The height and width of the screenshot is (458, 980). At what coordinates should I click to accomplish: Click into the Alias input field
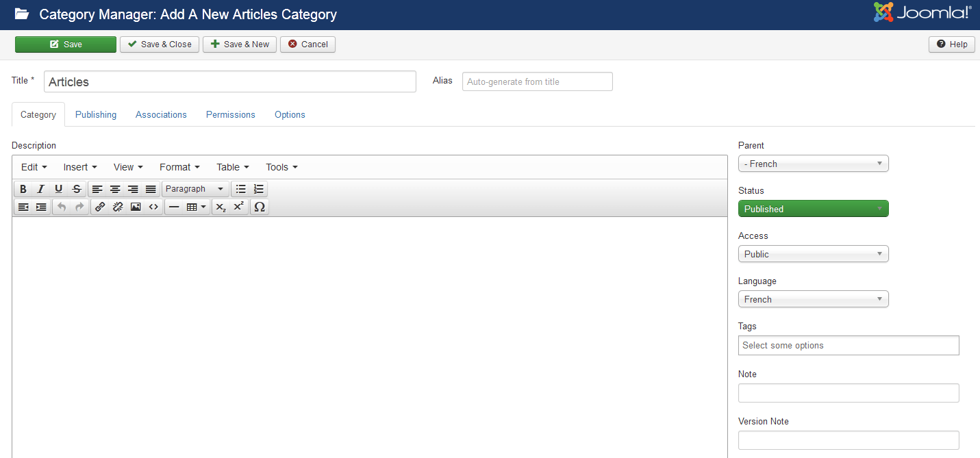[x=537, y=81]
